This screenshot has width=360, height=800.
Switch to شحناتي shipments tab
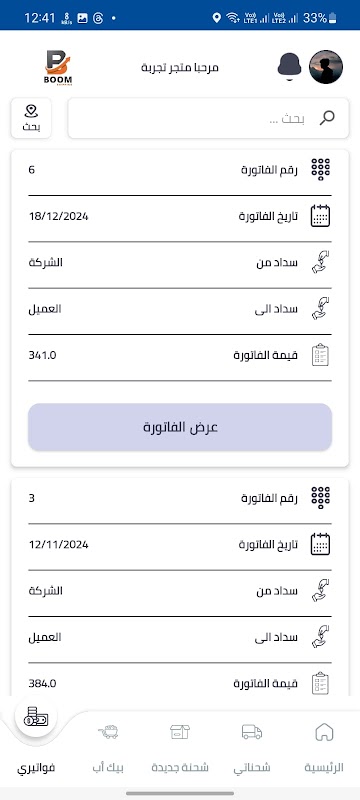tap(252, 748)
